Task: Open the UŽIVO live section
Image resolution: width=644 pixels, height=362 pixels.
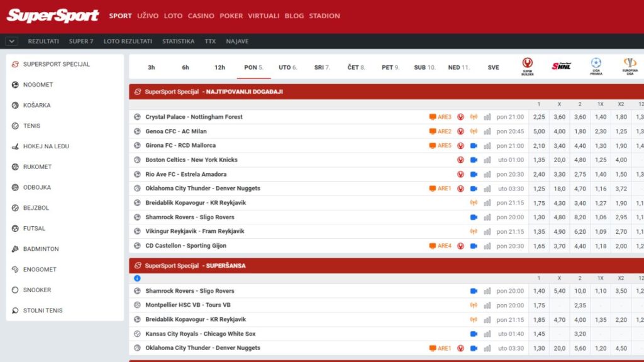Action: tap(148, 16)
